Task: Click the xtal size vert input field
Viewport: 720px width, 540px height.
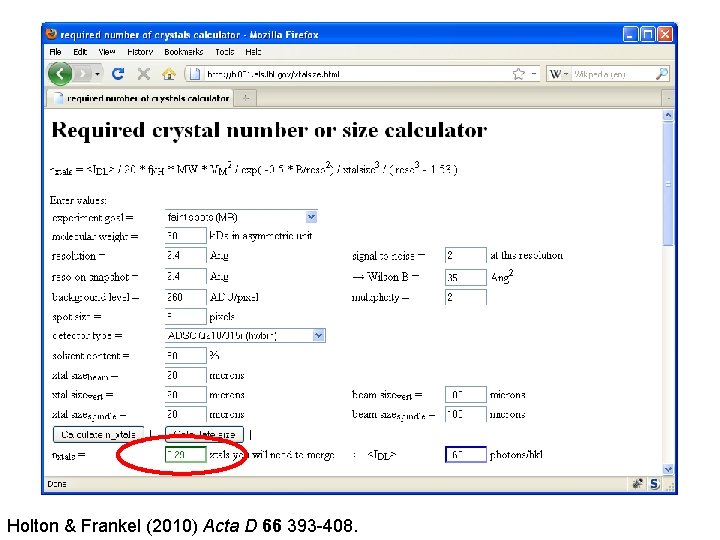Action: [186, 394]
